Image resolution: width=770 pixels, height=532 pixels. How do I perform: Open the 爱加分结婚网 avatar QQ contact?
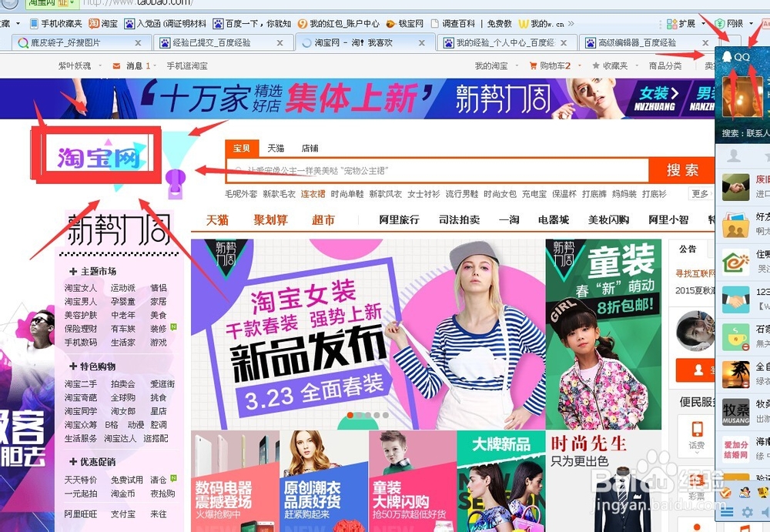(x=735, y=449)
